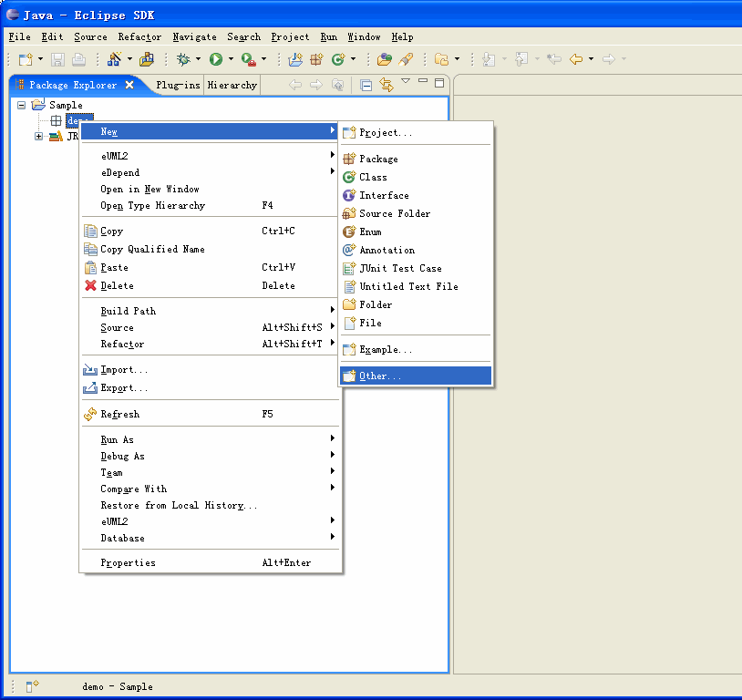Click the New Java Class toolbar icon
This screenshot has width=742, height=700.
pyautogui.click(x=338, y=59)
